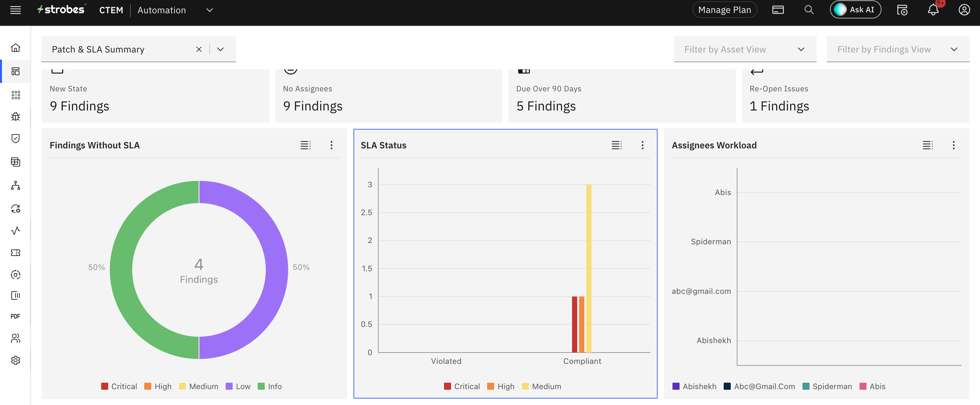Click the bug findings sidebar icon
Screen dimensions: 980x405
click(15, 117)
